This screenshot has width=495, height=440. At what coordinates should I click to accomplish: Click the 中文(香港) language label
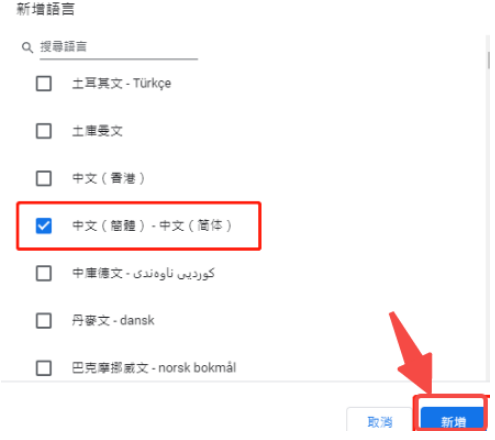tap(109, 178)
